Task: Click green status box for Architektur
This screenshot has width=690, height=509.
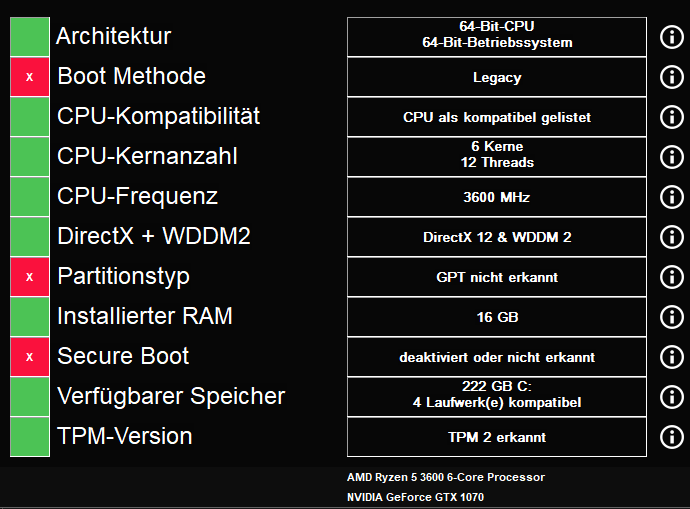Action: coord(29,37)
